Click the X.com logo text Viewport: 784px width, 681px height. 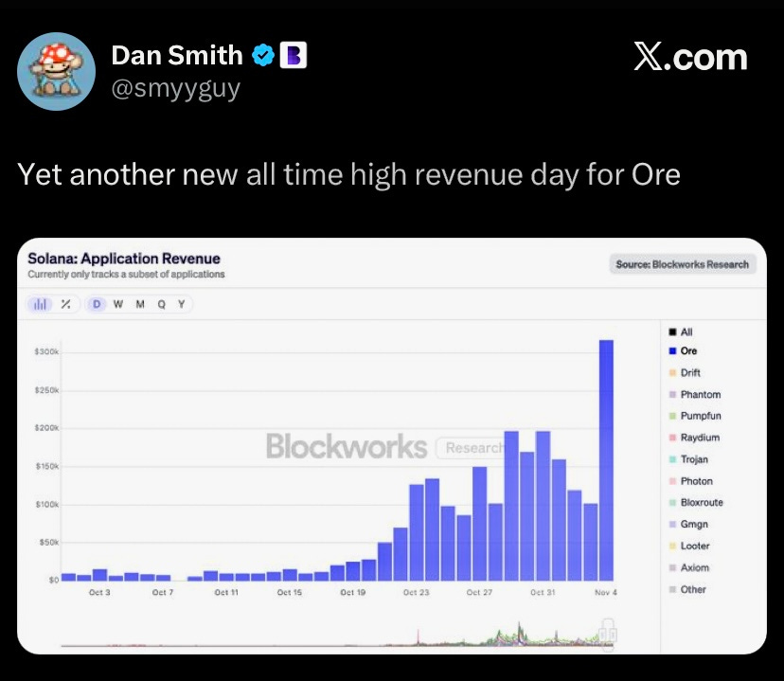pos(690,57)
